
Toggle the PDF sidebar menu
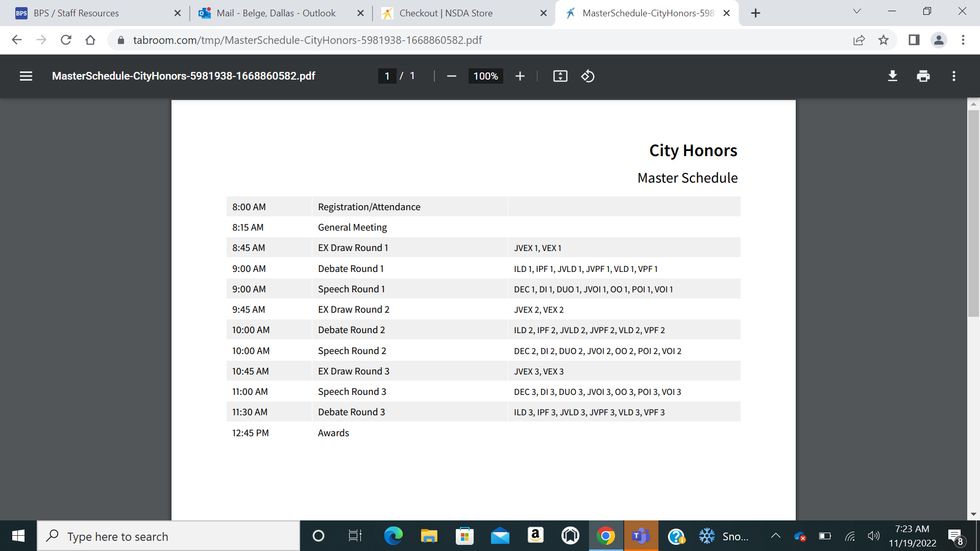[x=26, y=76]
